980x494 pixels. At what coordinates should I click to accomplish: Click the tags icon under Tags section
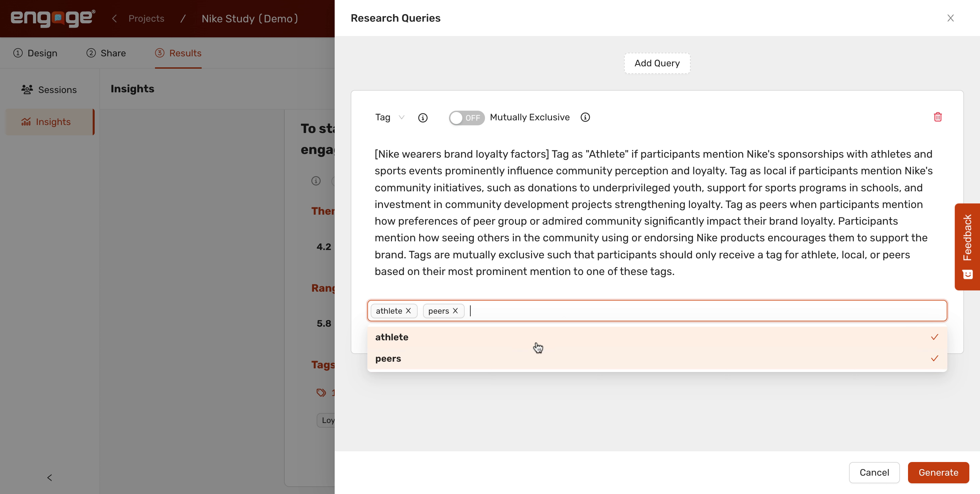point(321,392)
